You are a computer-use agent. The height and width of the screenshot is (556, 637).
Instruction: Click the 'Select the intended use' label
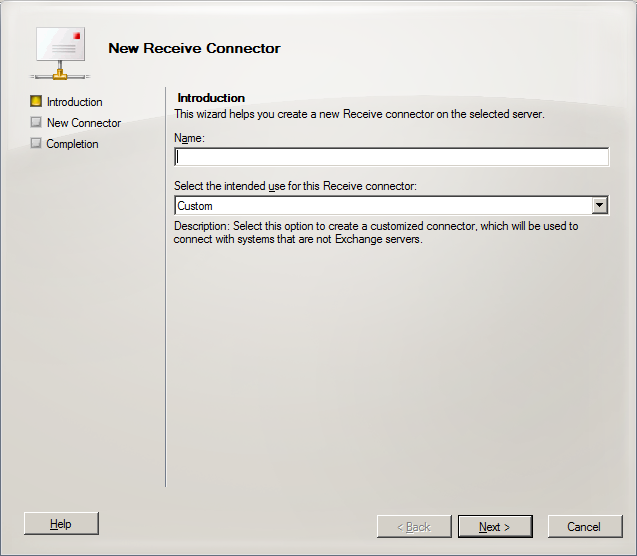[x=295, y=186]
